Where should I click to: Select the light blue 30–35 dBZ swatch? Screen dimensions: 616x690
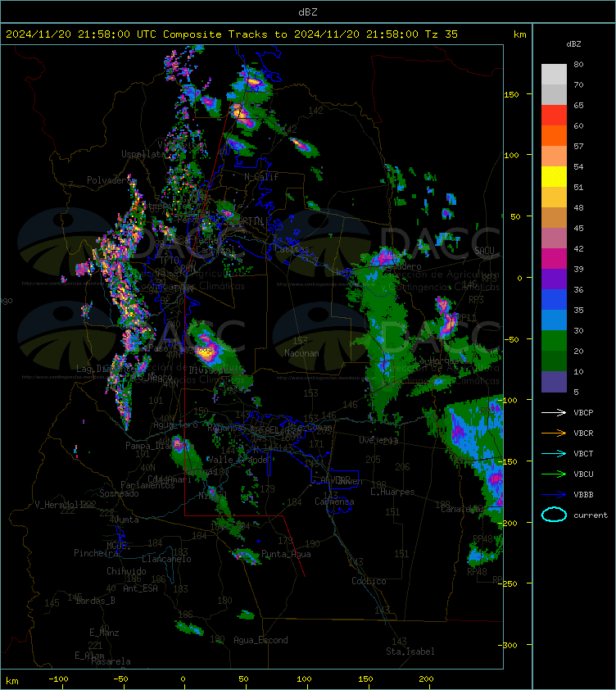coord(554,320)
